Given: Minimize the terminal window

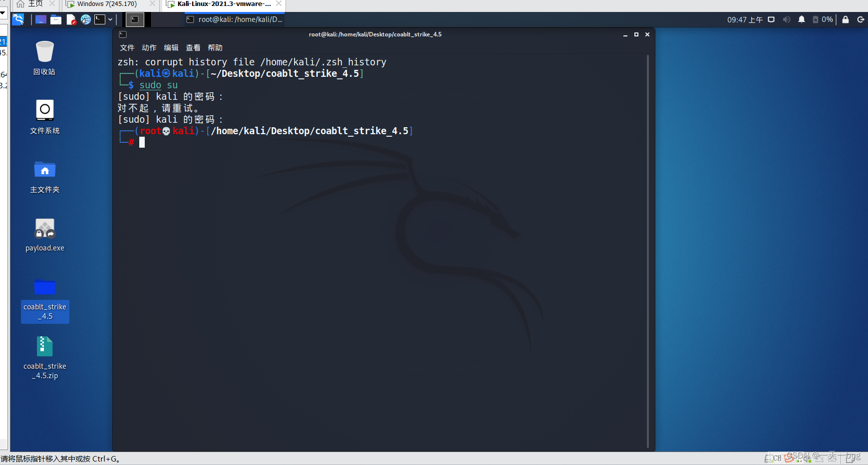Looking at the screenshot, I should [x=625, y=34].
